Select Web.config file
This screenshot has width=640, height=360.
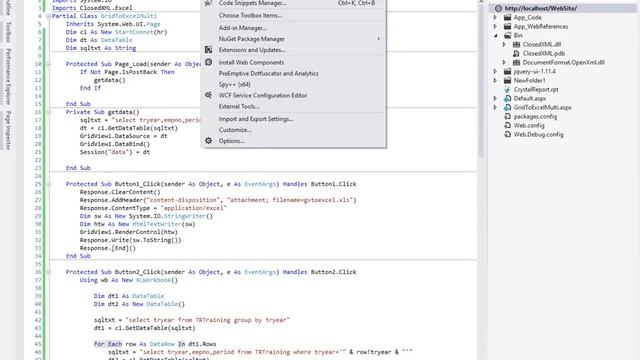pos(529,125)
